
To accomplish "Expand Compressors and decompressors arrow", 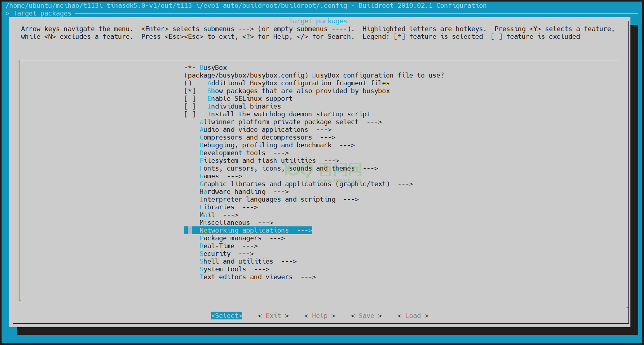I will click(328, 137).
